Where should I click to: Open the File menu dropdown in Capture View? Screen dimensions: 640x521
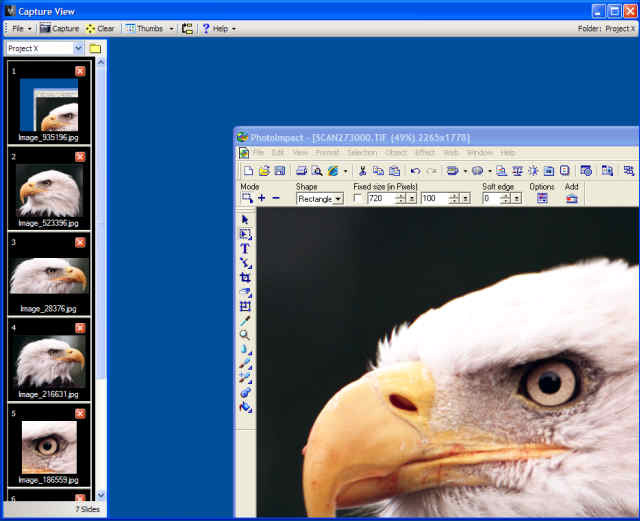[22, 29]
